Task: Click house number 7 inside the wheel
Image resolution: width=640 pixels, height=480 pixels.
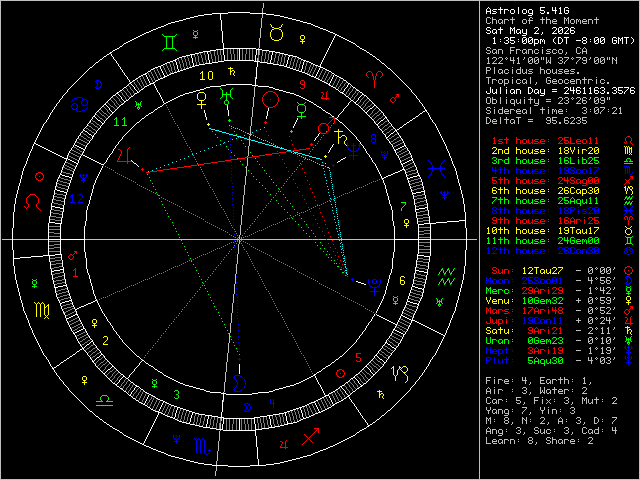Action: (x=403, y=207)
